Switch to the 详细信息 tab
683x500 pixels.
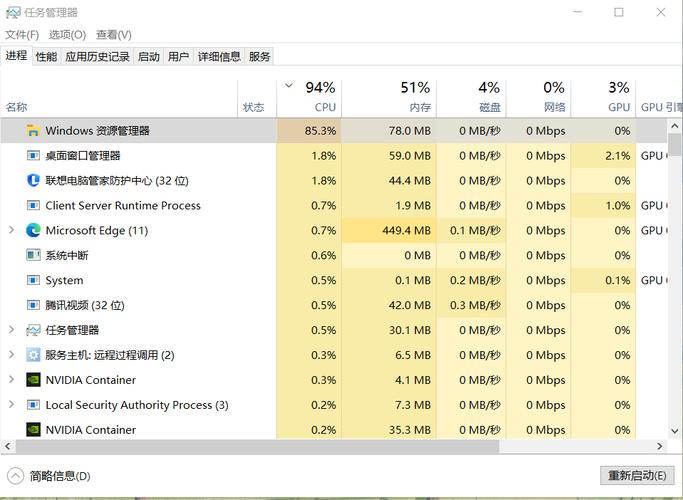click(x=219, y=56)
